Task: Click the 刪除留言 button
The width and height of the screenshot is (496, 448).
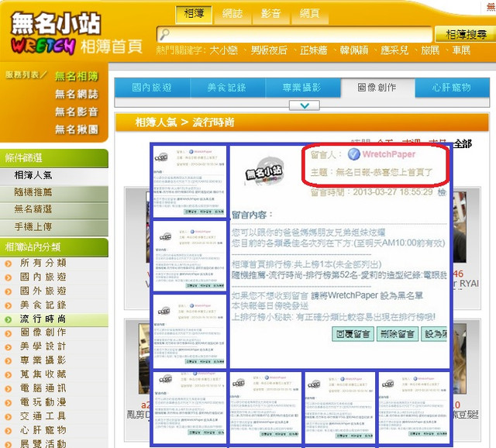Action: 398,334
